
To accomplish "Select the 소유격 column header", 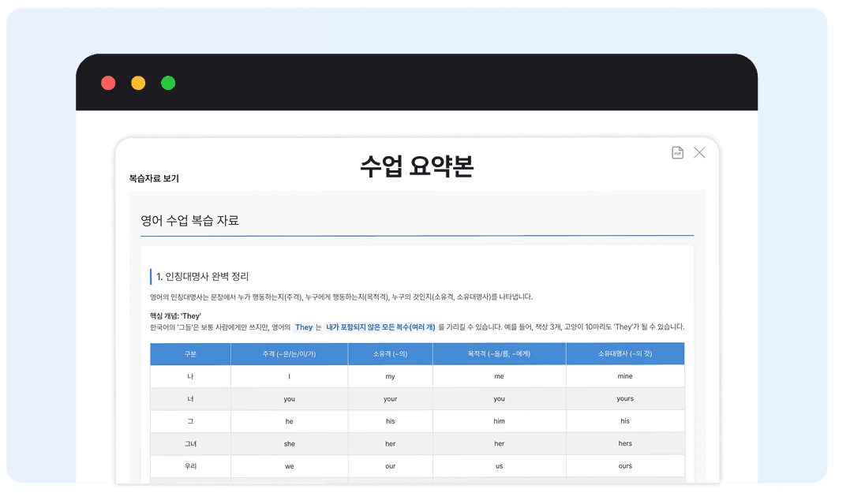I will pyautogui.click(x=390, y=354).
